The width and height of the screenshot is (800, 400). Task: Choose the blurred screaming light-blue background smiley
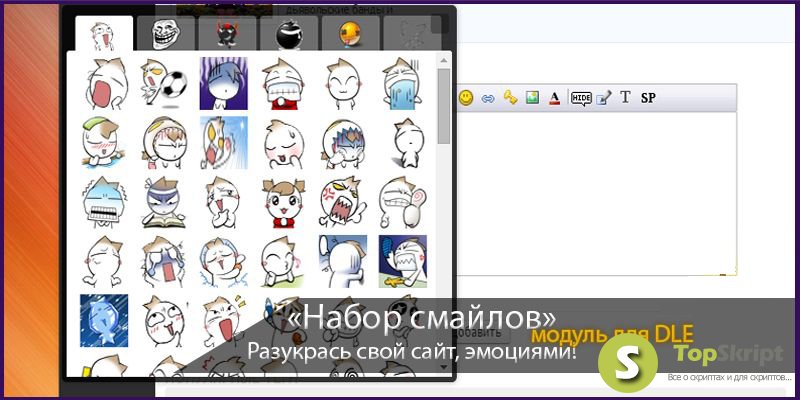[x=223, y=143]
